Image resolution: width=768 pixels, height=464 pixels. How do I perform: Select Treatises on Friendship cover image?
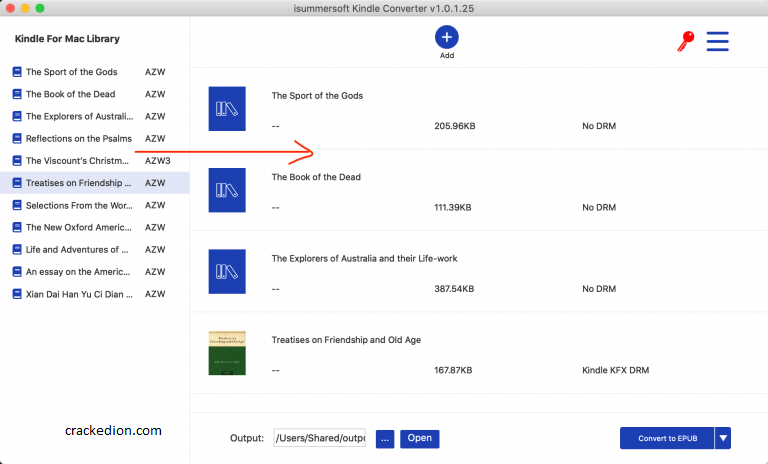point(227,353)
